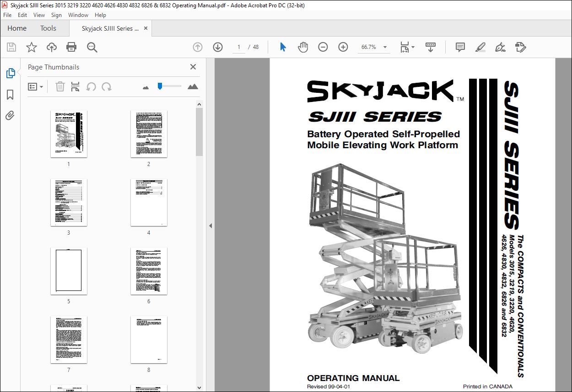The width and height of the screenshot is (572, 392).
Task: Select page 4 thumbnail
Action: 149,202
